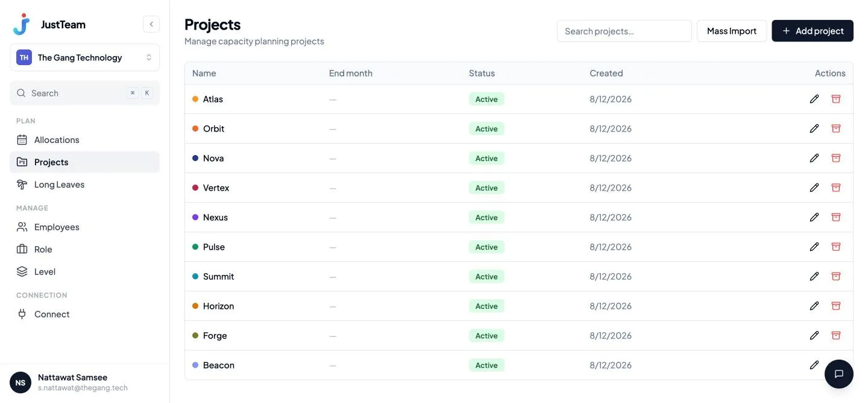Go to Allocations

point(85,140)
